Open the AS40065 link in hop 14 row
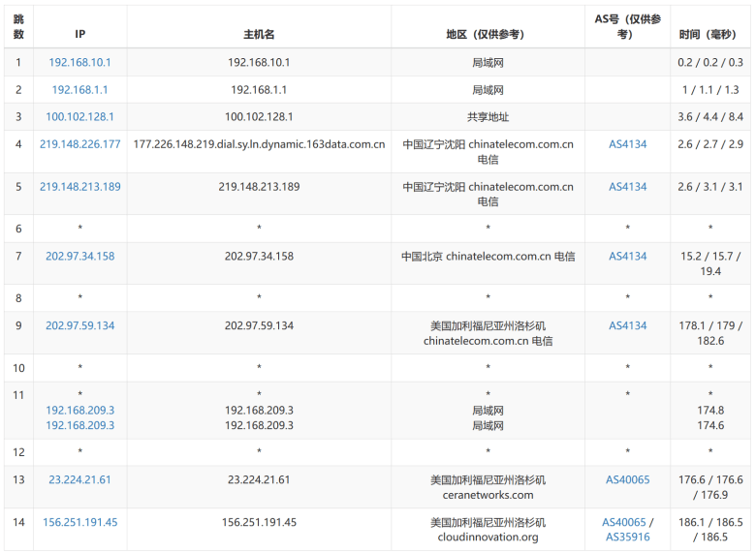Image resolution: width=756 pixels, height=553 pixels. pos(624,522)
